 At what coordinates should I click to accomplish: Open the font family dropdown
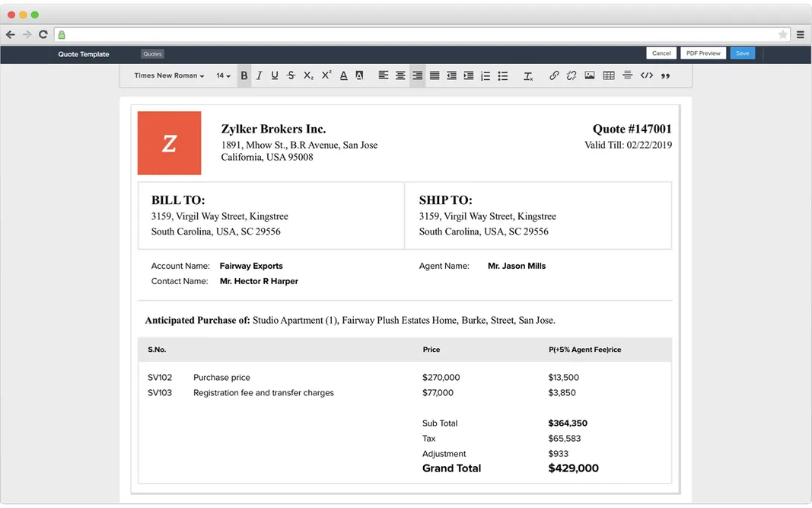169,75
